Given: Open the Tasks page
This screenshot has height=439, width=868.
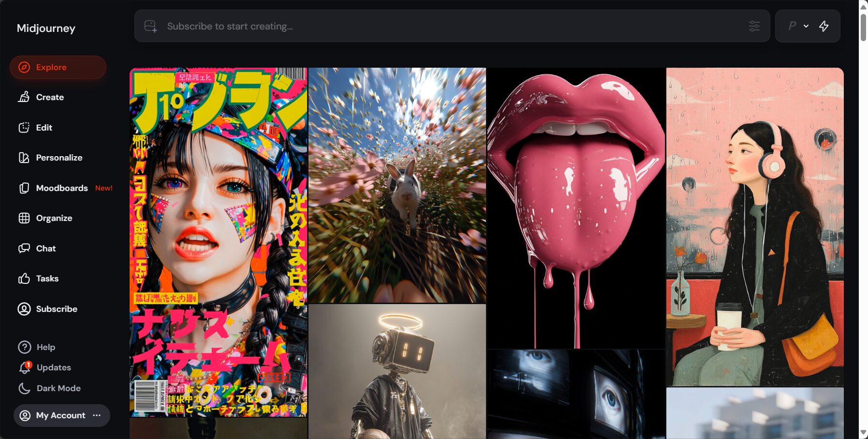Looking at the screenshot, I should 47,278.
